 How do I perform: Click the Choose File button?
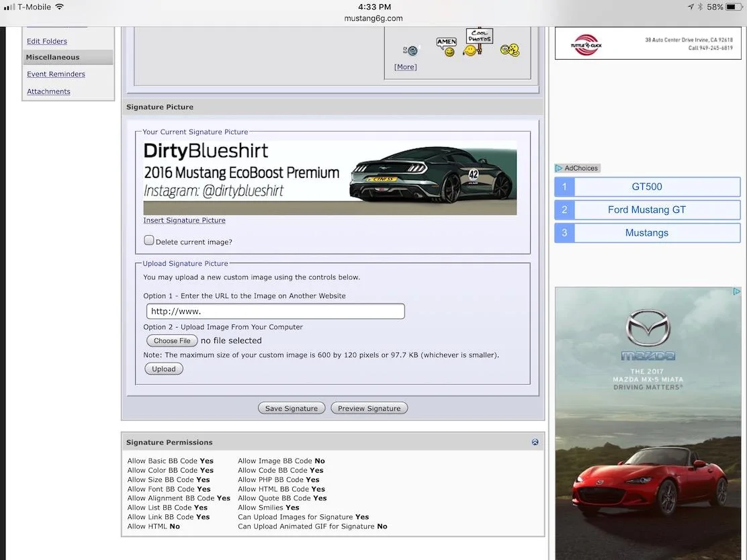pos(172,340)
